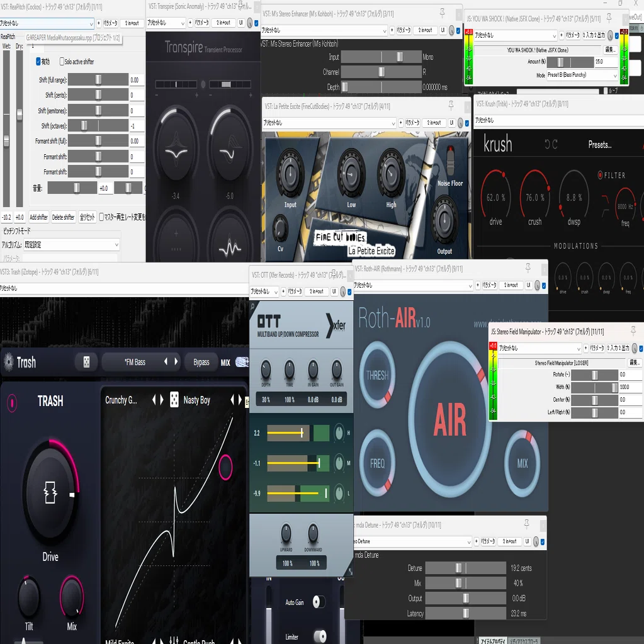Toggle the Krush FILTER power button

tap(601, 175)
